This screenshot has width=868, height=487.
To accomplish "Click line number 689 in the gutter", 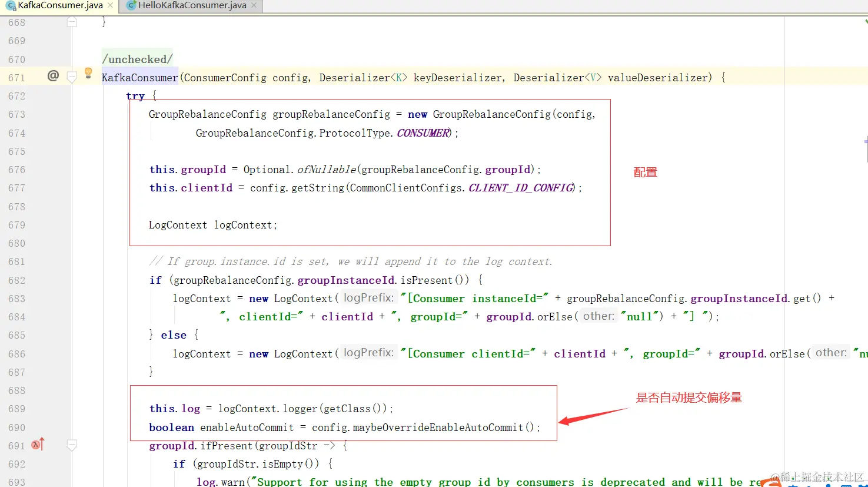I will (16, 409).
